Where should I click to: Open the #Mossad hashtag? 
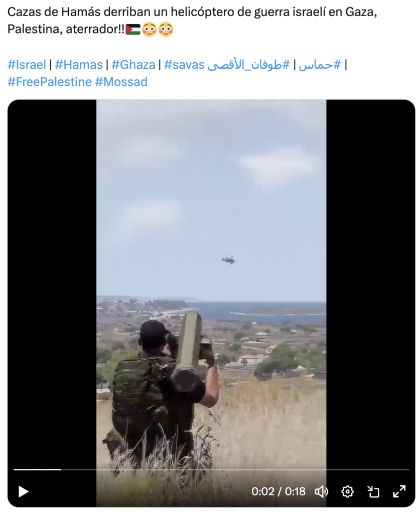(x=121, y=82)
